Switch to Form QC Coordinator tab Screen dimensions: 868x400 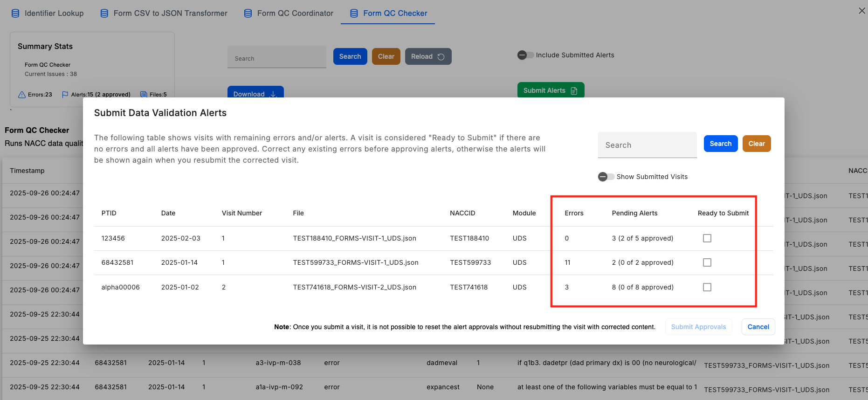tap(295, 14)
